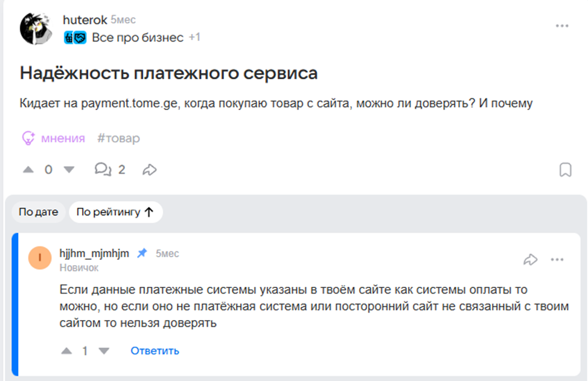Open huterok's username link
Viewport: 588px width, 381px height.
point(85,20)
